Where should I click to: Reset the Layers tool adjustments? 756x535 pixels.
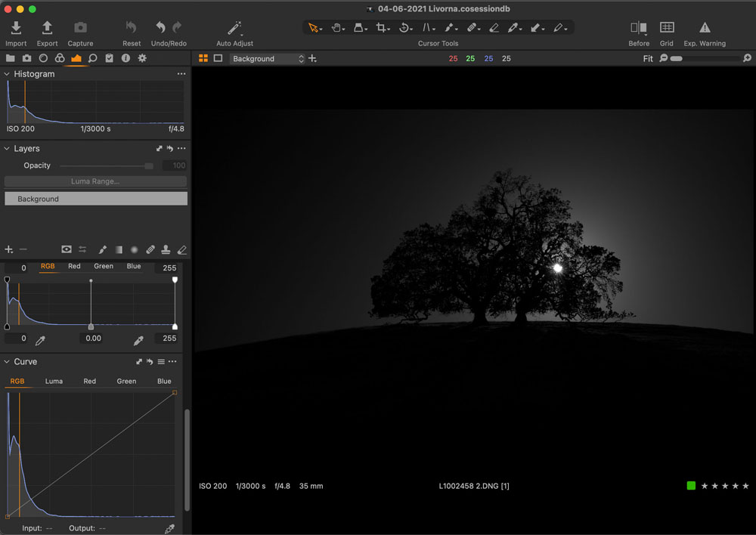coord(169,148)
